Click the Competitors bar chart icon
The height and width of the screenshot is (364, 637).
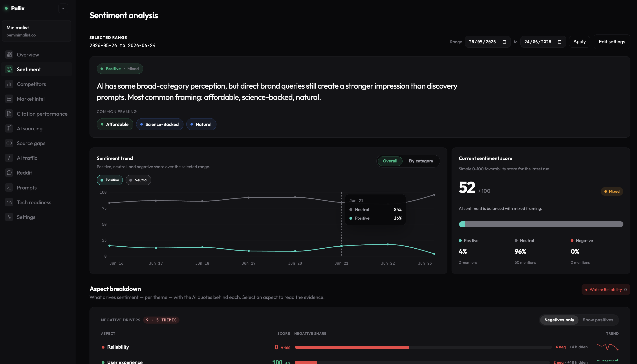pos(9,84)
